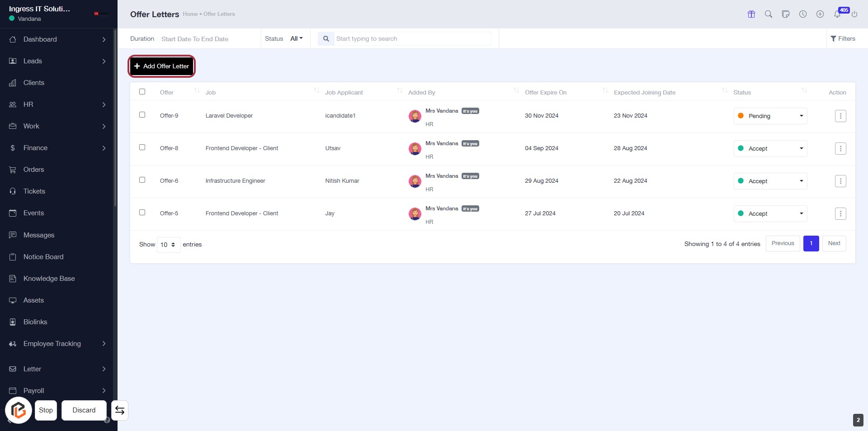868x431 pixels.
Task: Open the search magnifier icon in header
Action: [x=769, y=14]
